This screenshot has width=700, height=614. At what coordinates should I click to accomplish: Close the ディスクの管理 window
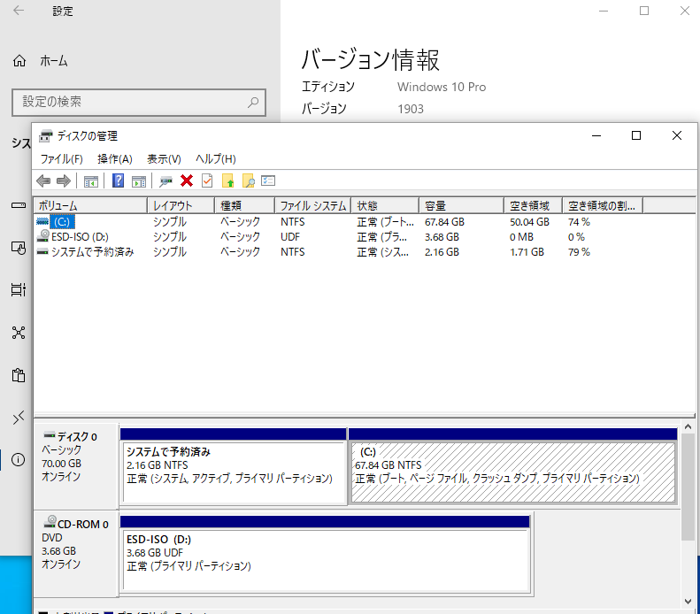click(677, 135)
